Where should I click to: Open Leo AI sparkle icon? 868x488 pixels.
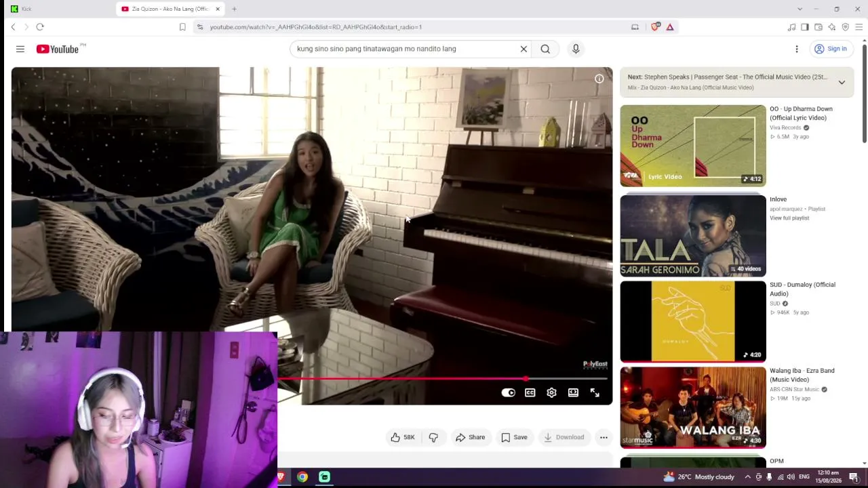[832, 27]
